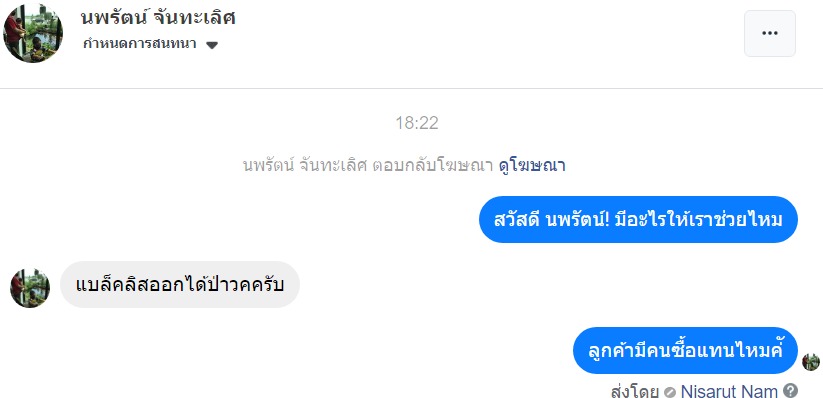
Task: Click the ส่งโดย sent-by label
Action: coord(635,391)
